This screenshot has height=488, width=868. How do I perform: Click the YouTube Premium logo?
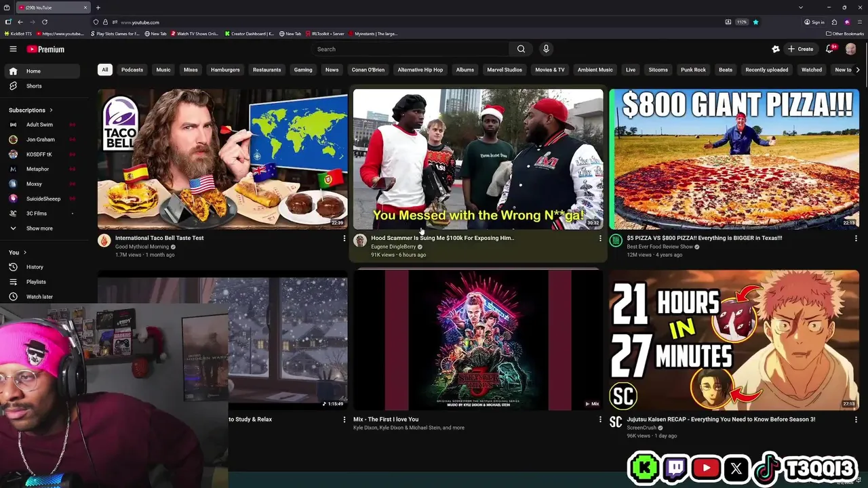[45, 49]
